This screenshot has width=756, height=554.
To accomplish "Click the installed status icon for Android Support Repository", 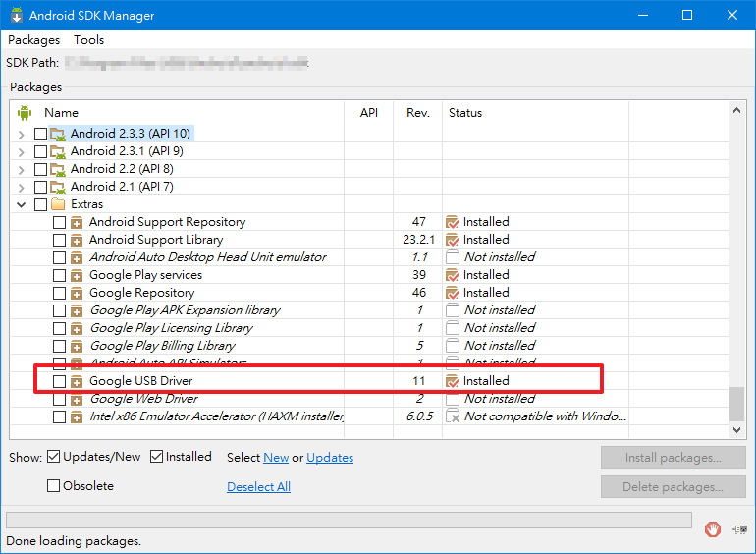I will tap(453, 222).
